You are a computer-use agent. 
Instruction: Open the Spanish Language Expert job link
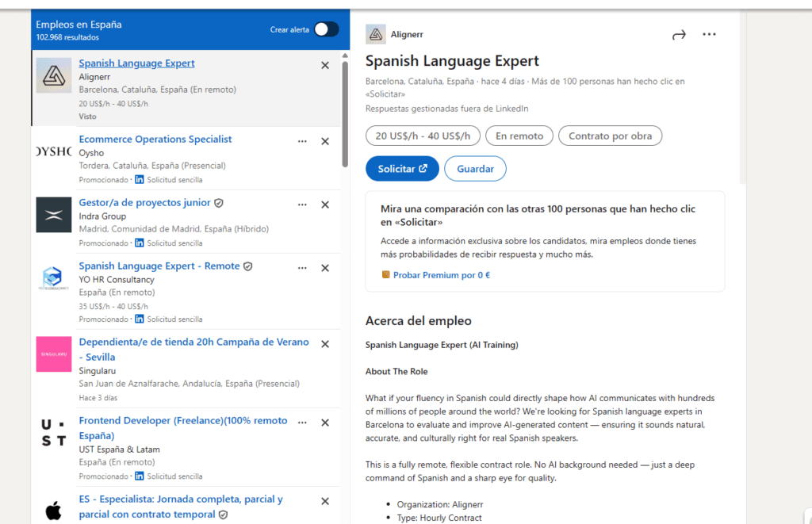point(136,63)
